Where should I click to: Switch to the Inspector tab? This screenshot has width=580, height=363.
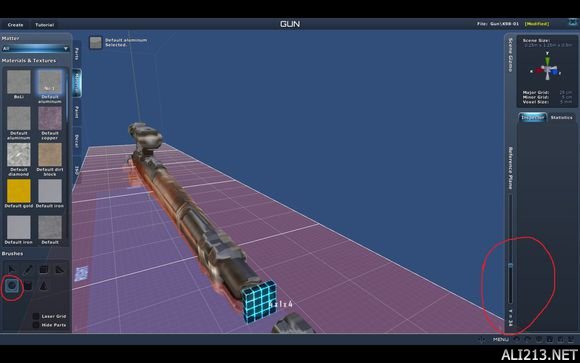[x=533, y=117]
